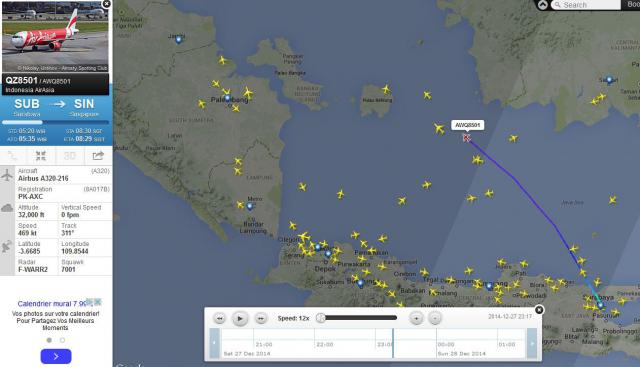The height and width of the screenshot is (367, 640).
Task: Click the fast-forward playback button
Action: pos(261,318)
